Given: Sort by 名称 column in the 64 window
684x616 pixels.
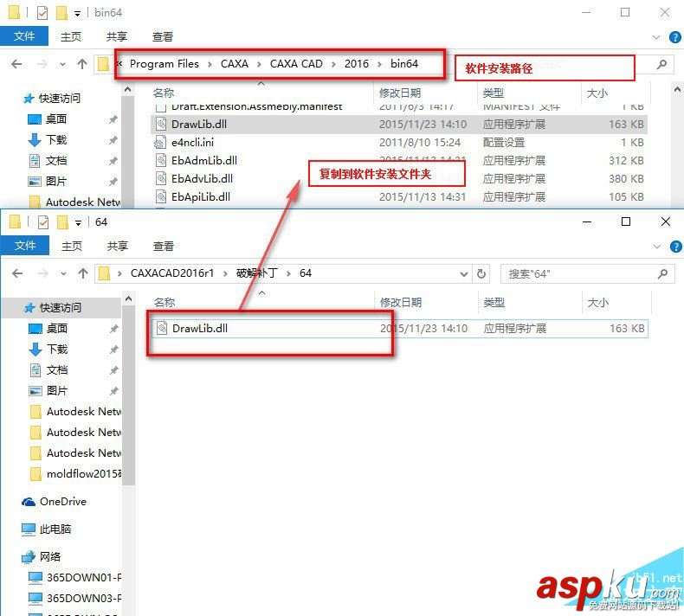Looking at the screenshot, I should pos(165,302).
